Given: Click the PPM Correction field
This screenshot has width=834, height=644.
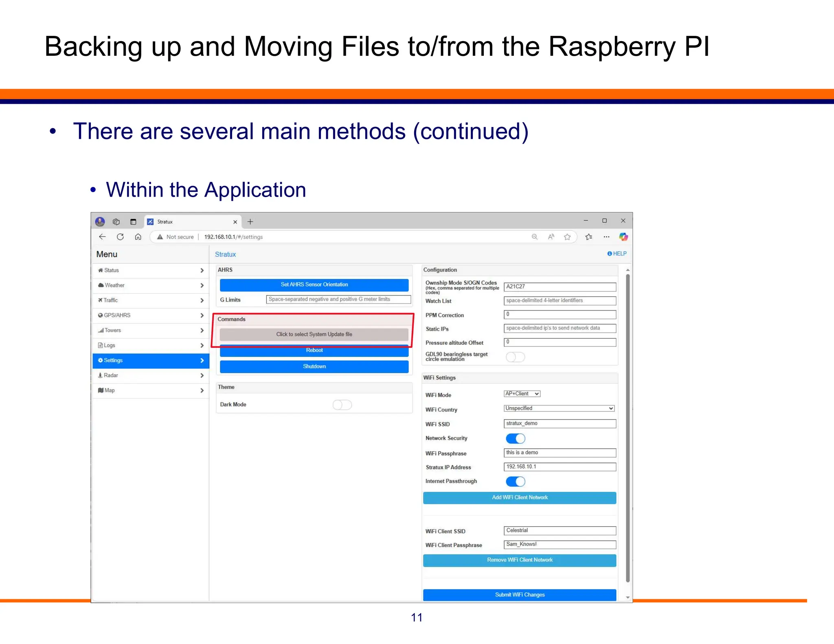Looking at the screenshot, I should (560, 314).
